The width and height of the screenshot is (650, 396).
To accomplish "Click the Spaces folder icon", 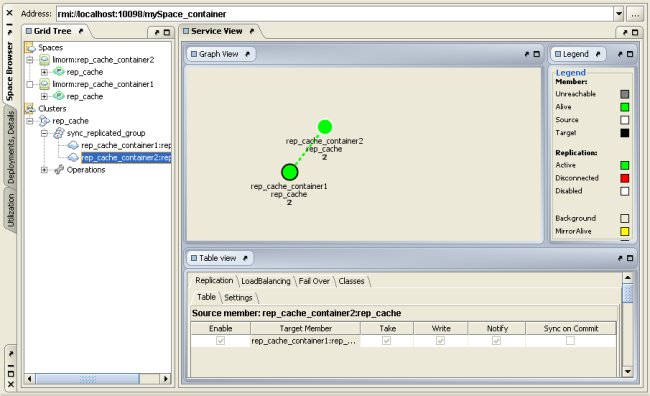I will [x=30, y=48].
